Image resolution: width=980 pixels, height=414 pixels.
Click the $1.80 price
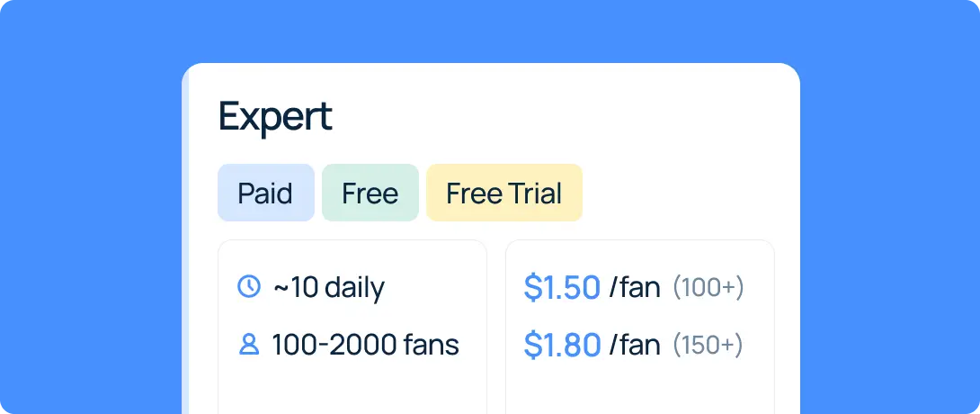point(562,345)
